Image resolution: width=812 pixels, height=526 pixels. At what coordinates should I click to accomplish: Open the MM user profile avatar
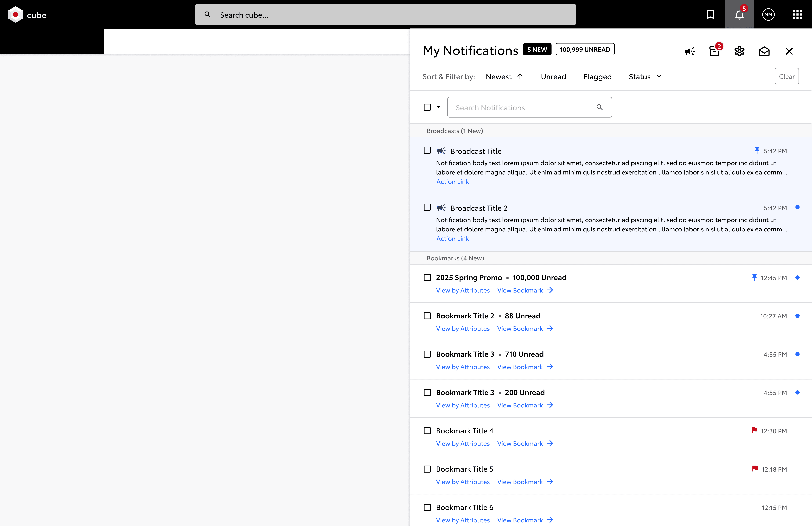(x=768, y=15)
